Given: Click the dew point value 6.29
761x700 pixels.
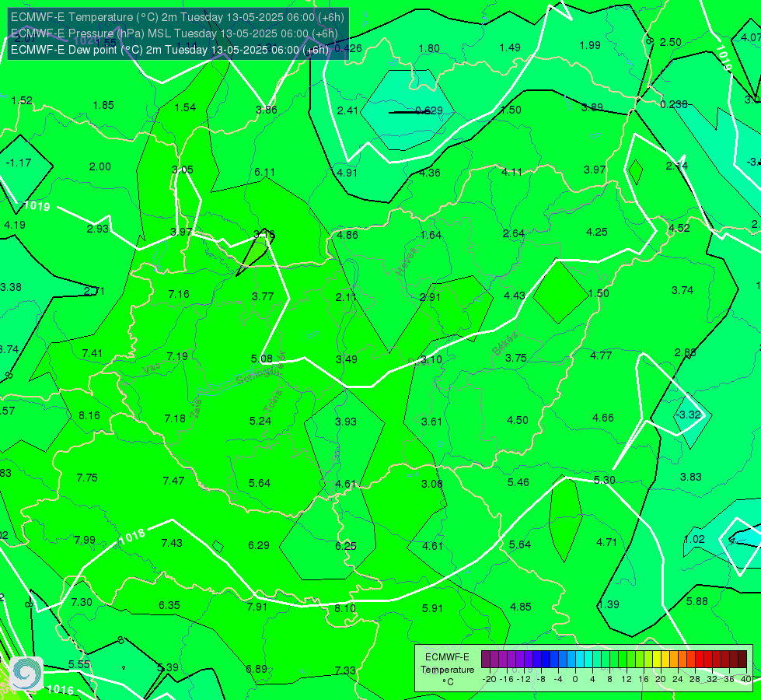Looking at the screenshot, I should coord(259,545).
